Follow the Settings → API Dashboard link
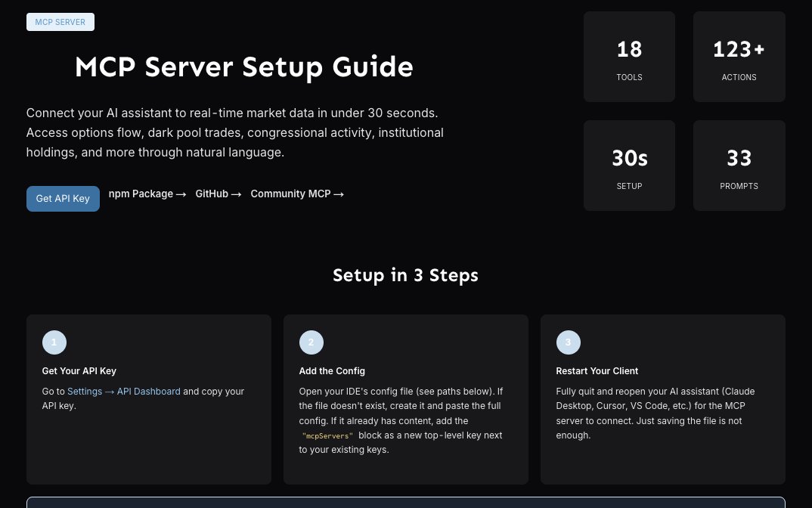Screen dimensions: 812x508 click(124, 392)
